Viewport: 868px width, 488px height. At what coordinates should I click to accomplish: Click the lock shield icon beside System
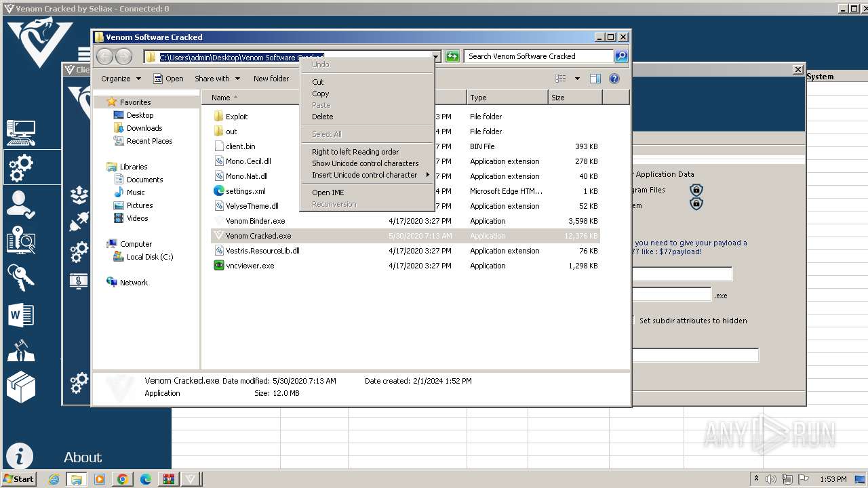tap(696, 203)
